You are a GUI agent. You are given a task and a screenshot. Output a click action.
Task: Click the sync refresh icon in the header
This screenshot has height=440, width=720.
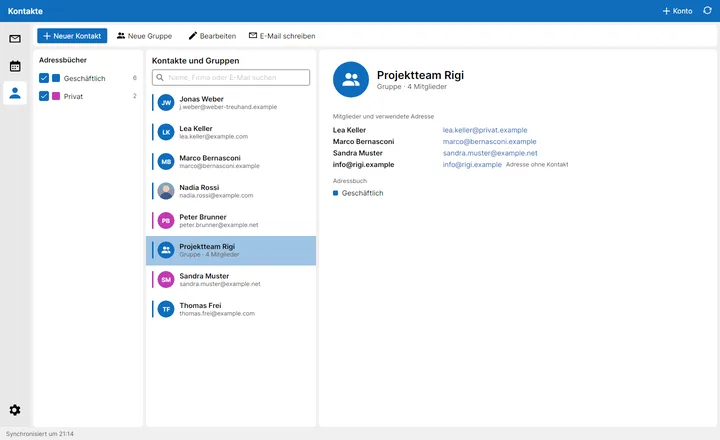pyautogui.click(x=707, y=11)
